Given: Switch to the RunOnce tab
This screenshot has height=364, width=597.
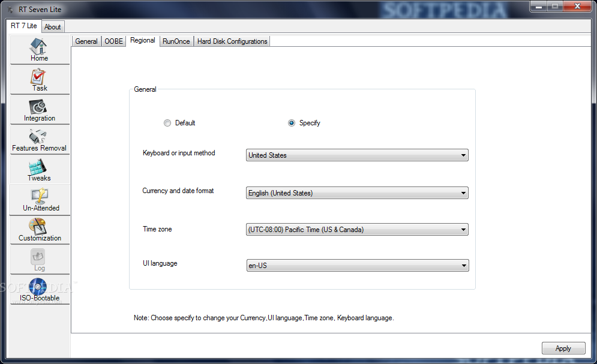Looking at the screenshot, I should pos(176,41).
